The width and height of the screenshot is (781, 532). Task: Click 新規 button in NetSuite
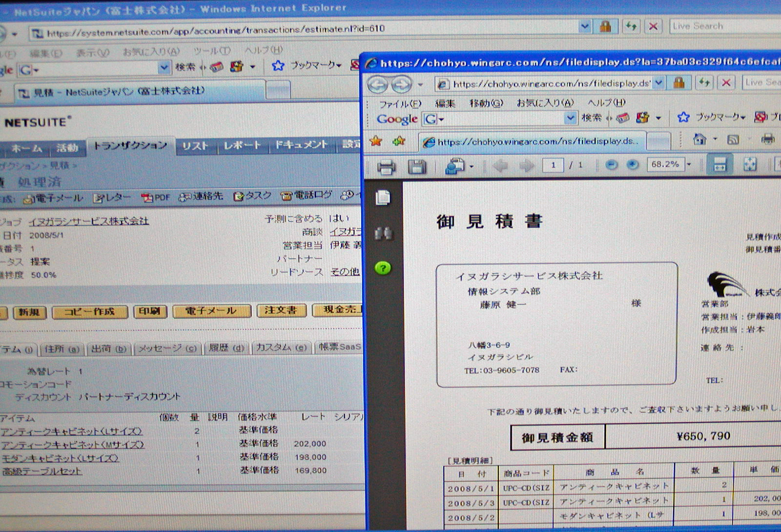29,312
